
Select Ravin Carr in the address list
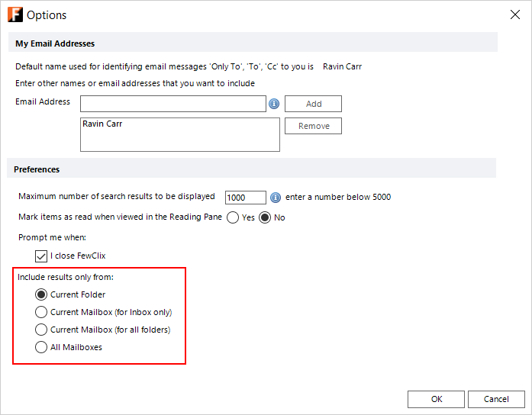(x=102, y=124)
